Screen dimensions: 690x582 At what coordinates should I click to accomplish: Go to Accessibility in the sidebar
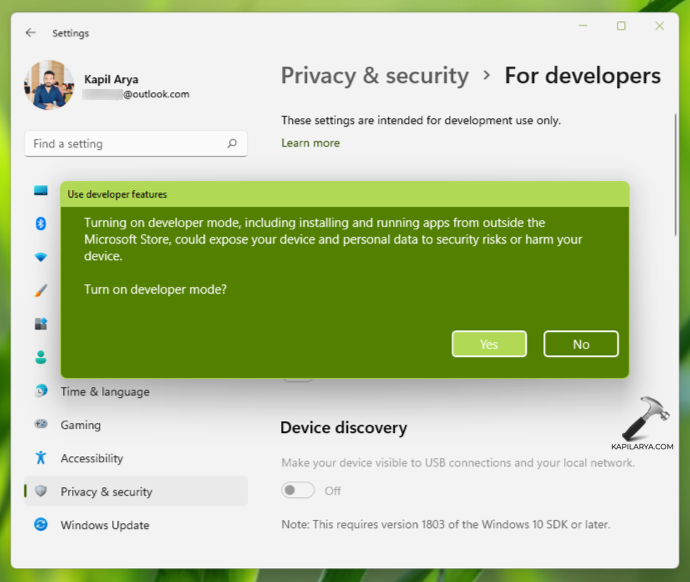[91, 458]
